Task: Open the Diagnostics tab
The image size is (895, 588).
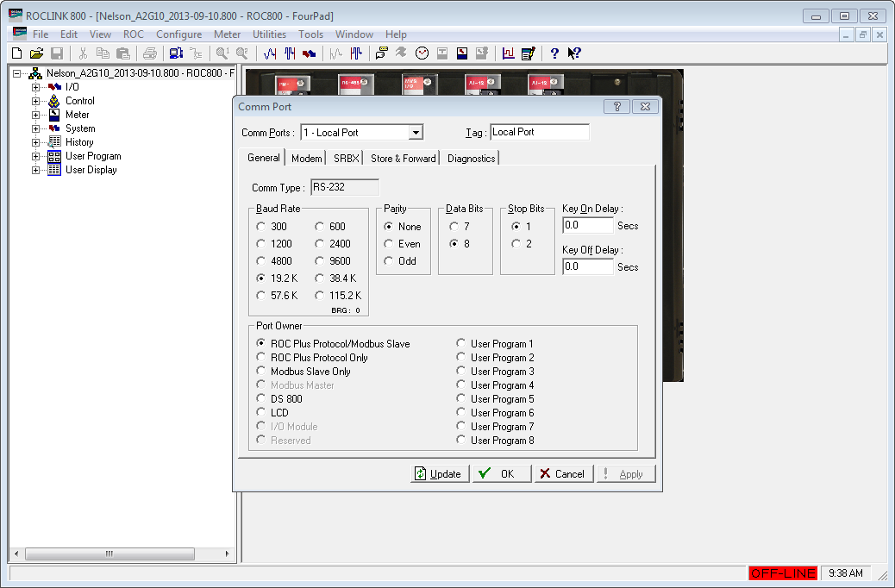Action: [471, 159]
